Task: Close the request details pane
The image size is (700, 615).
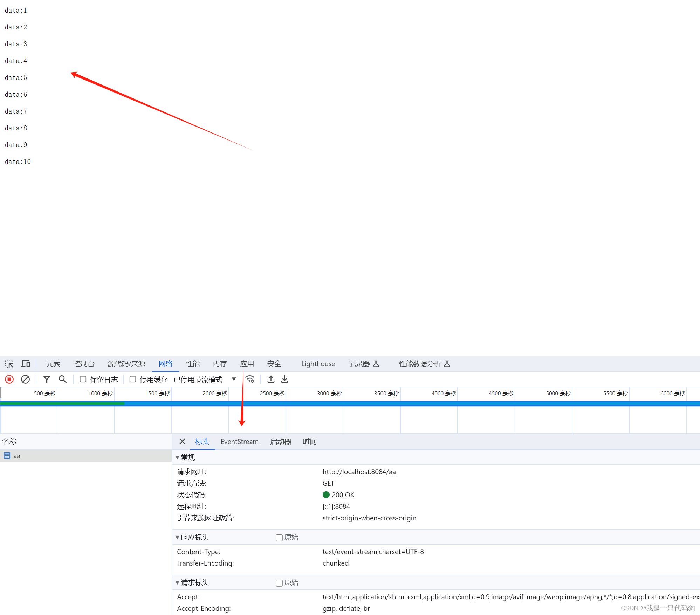Action: point(182,442)
